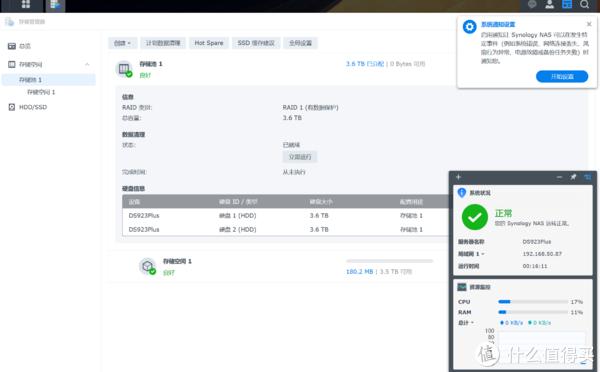
Task: Click the Run Now scrubbing button
Action: coord(300,157)
